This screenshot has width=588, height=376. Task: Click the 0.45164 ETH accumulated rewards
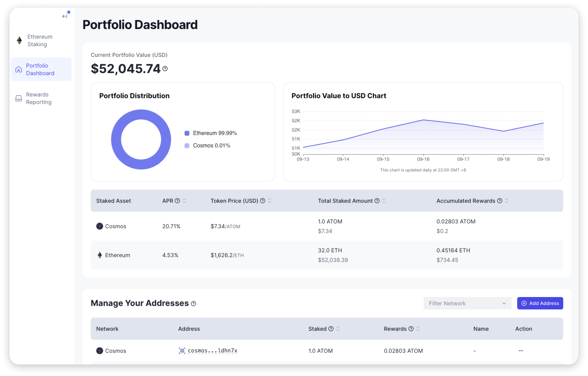click(453, 250)
